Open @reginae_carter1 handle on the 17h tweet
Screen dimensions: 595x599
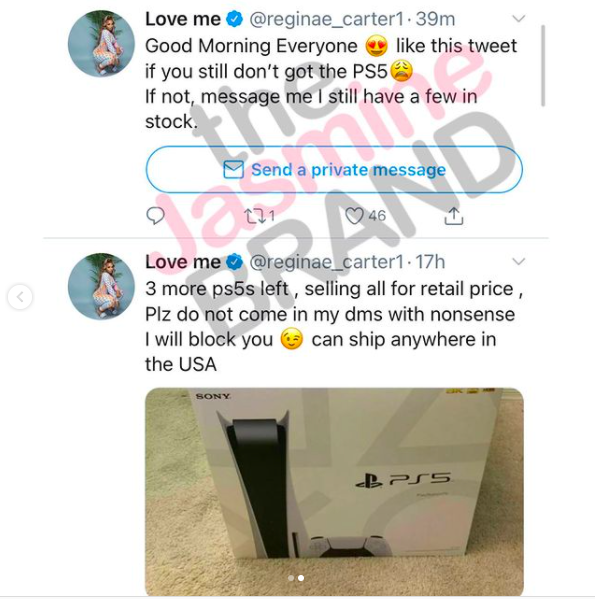click(327, 262)
